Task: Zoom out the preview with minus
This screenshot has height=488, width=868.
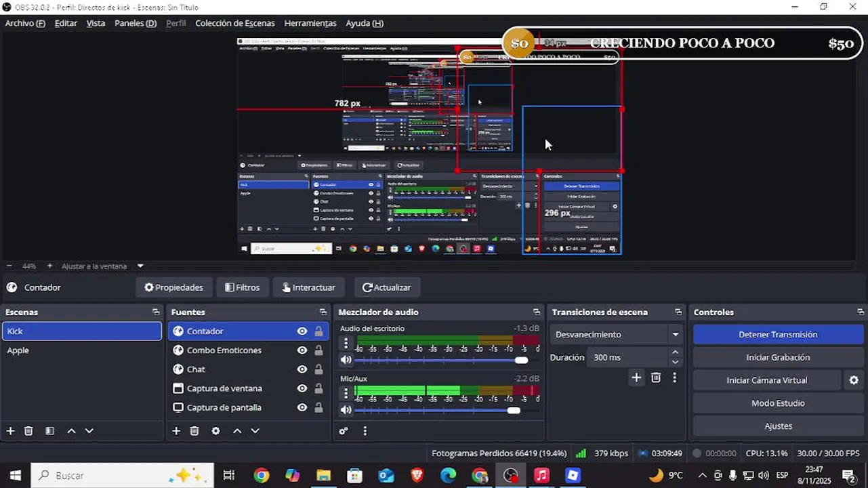Action: pyautogui.click(x=9, y=266)
